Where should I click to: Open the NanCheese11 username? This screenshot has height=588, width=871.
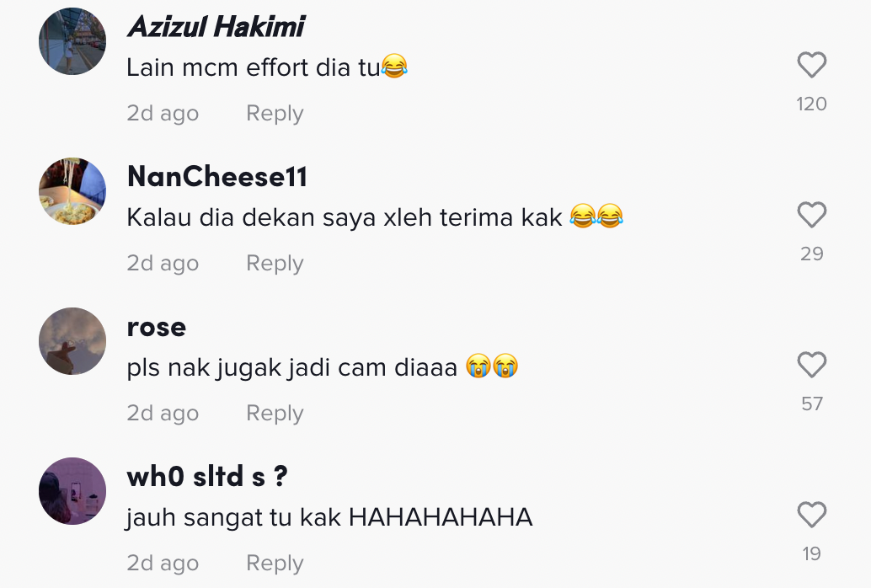[x=217, y=177]
